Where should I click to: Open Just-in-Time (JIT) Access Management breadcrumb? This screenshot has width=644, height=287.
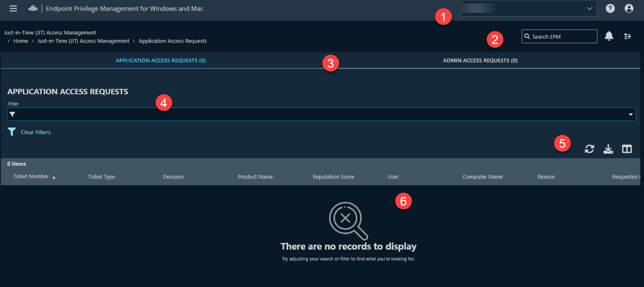point(83,41)
